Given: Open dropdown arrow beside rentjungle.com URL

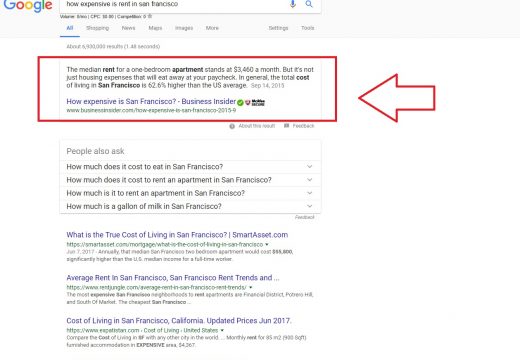Looking at the screenshot, I should (x=250, y=287).
